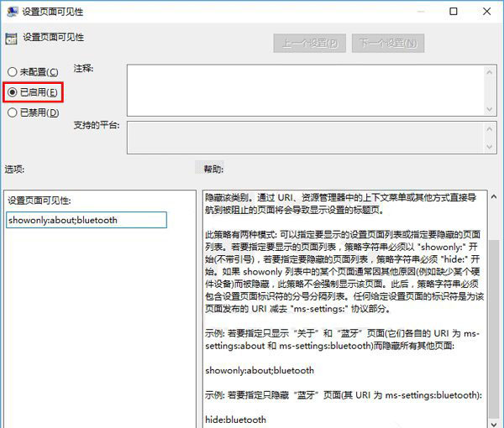Click the 支持的平台 supported platforms box

tap(306, 137)
